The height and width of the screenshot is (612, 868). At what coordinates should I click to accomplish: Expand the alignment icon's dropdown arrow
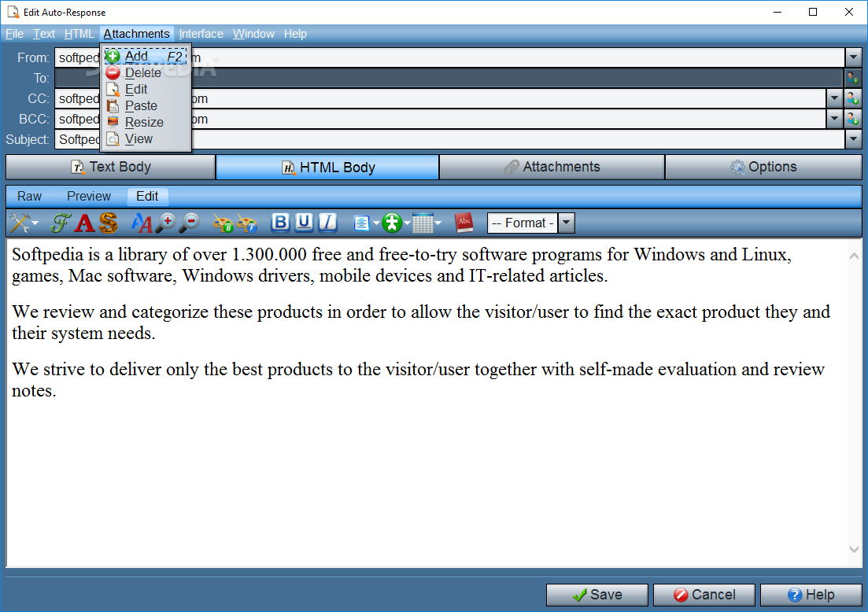376,223
